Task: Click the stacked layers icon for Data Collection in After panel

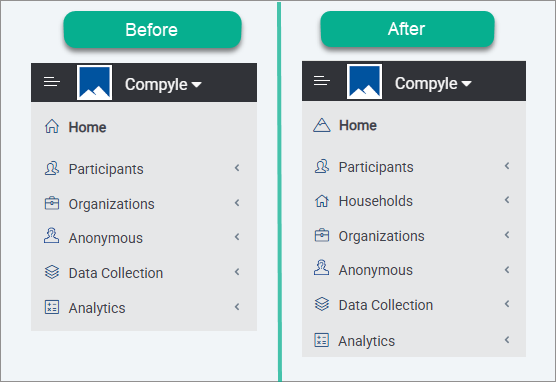Action: (x=322, y=304)
